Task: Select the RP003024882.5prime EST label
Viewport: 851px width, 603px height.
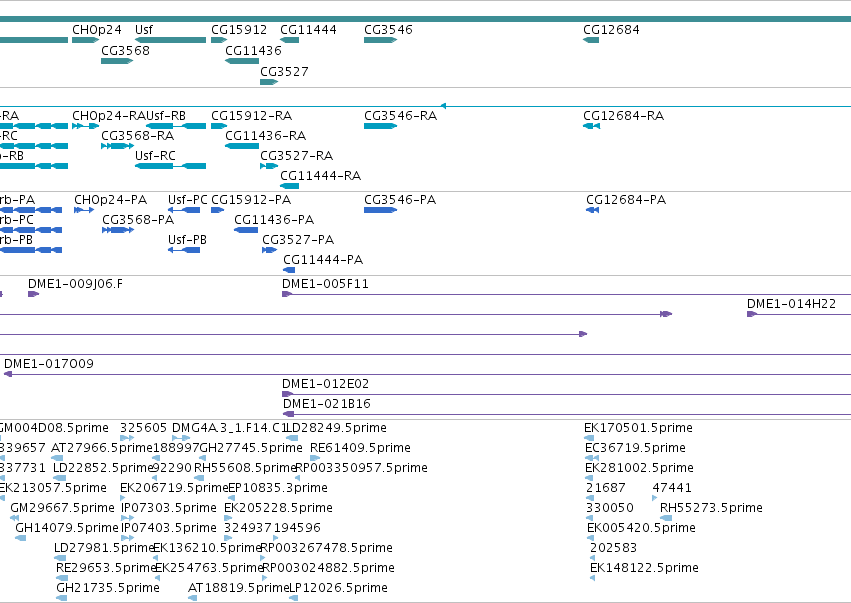Action: point(328,568)
